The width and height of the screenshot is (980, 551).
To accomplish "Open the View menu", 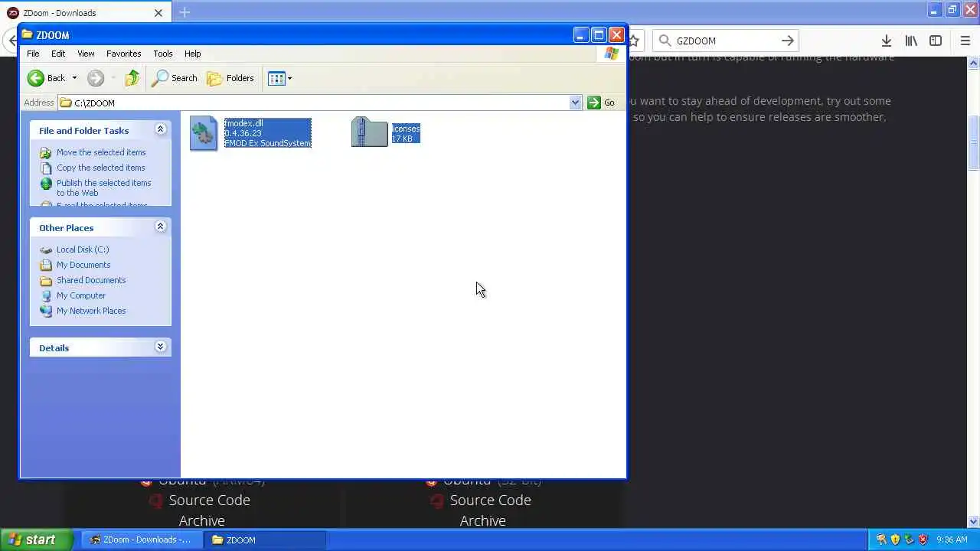I will (86, 54).
